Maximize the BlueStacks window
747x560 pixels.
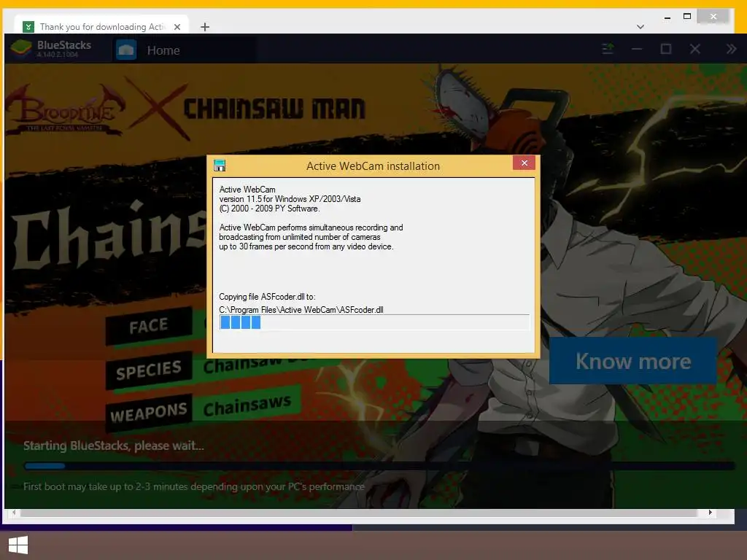pyautogui.click(x=666, y=49)
